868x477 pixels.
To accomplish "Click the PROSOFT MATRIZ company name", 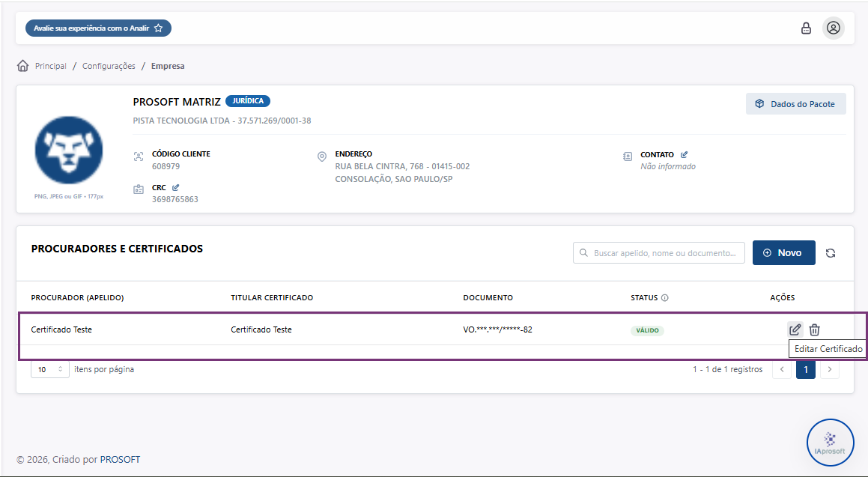I will (x=177, y=102).
